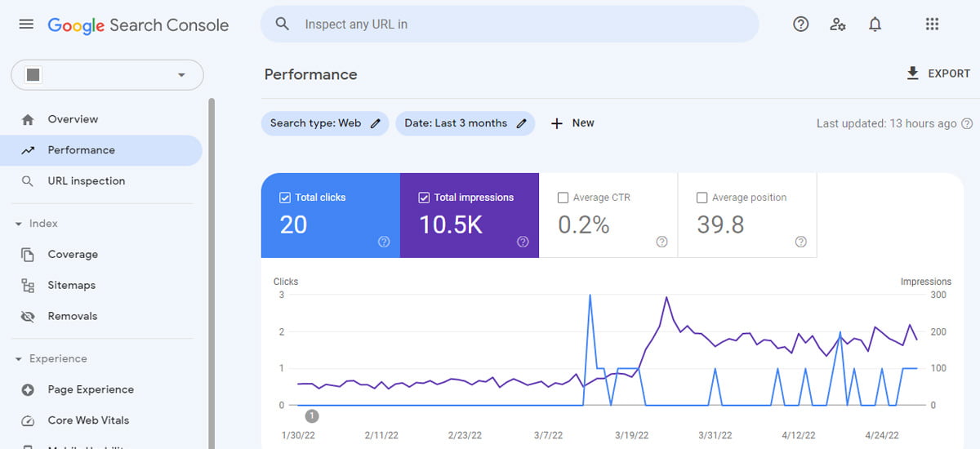Screen dimensions: 980x449
Task: Click help icon in Total clicks card
Action: pos(384,242)
